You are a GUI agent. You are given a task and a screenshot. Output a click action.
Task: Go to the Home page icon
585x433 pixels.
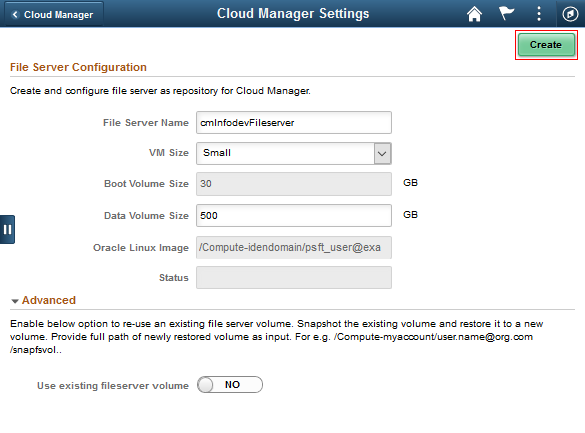pyautogui.click(x=474, y=14)
